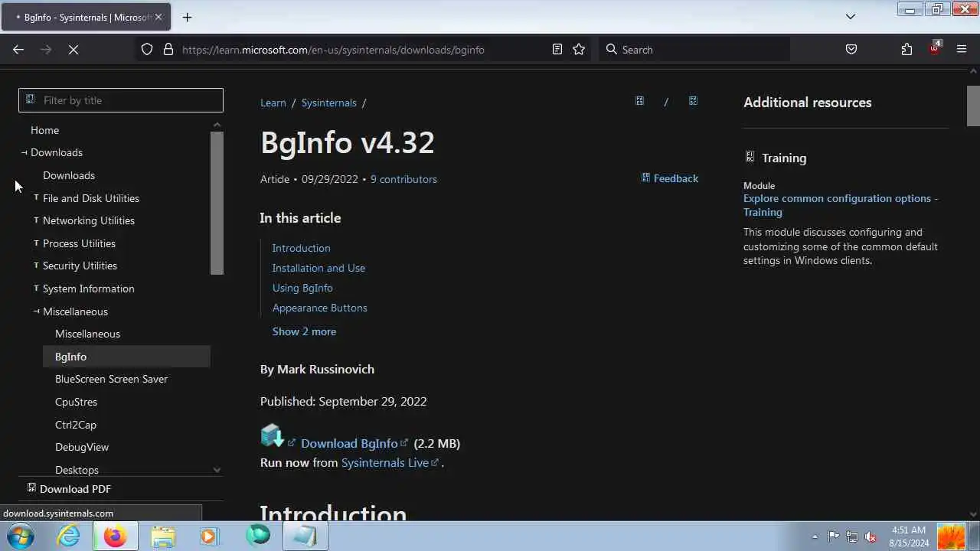Select the BgInfo Firefox tab

(x=86, y=17)
